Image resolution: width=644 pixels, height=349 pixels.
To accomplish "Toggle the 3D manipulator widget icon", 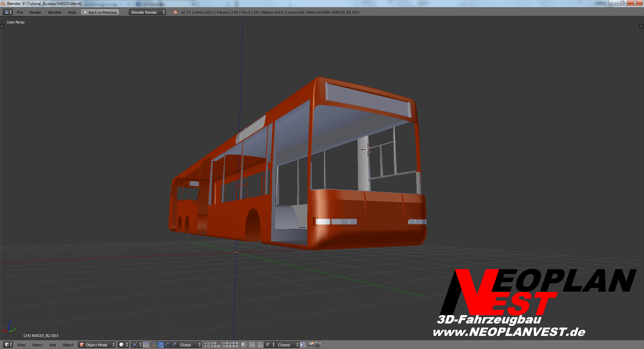I will pyautogui.click(x=154, y=345).
